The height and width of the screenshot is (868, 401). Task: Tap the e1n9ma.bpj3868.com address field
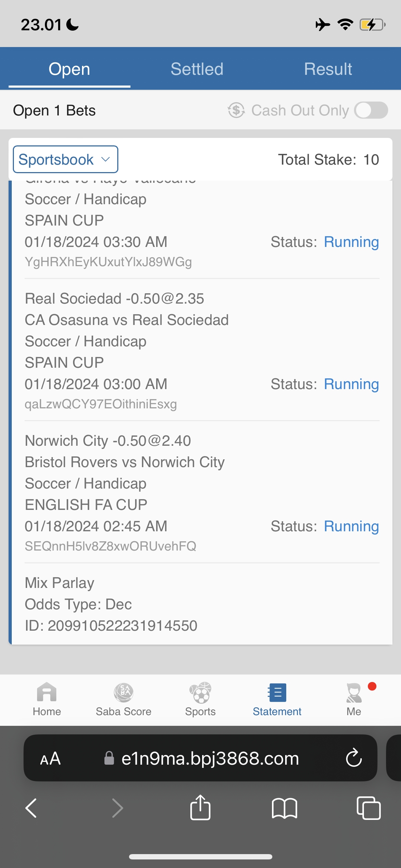point(210,758)
